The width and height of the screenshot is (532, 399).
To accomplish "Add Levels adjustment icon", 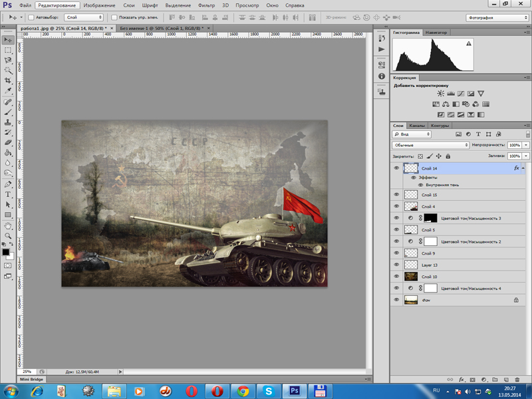I will point(451,93).
